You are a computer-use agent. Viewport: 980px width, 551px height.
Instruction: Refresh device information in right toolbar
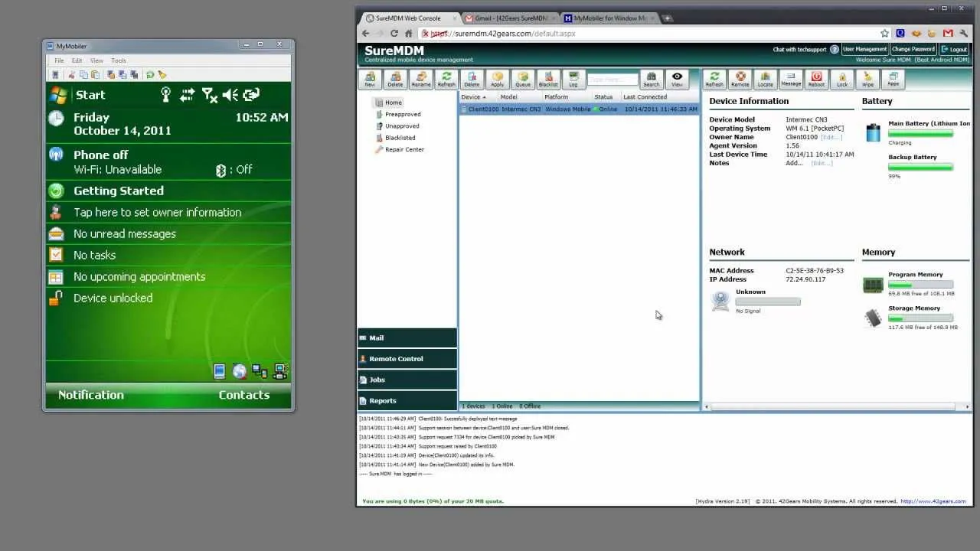714,79
